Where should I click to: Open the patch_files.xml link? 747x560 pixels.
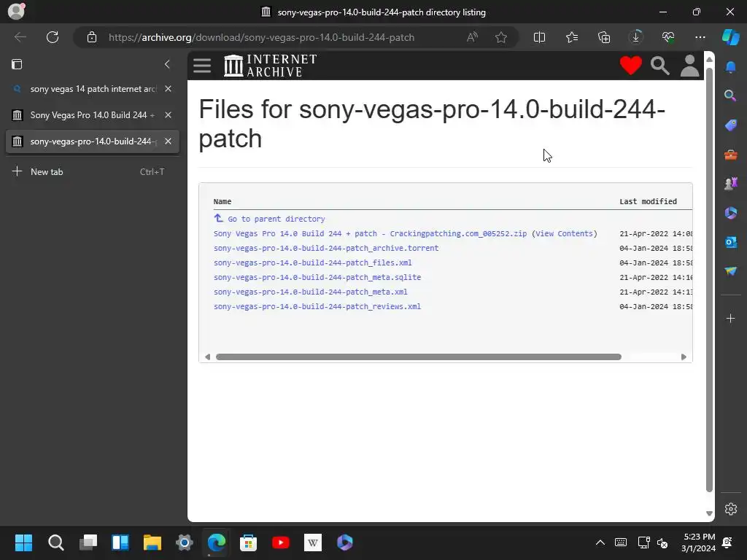click(312, 262)
